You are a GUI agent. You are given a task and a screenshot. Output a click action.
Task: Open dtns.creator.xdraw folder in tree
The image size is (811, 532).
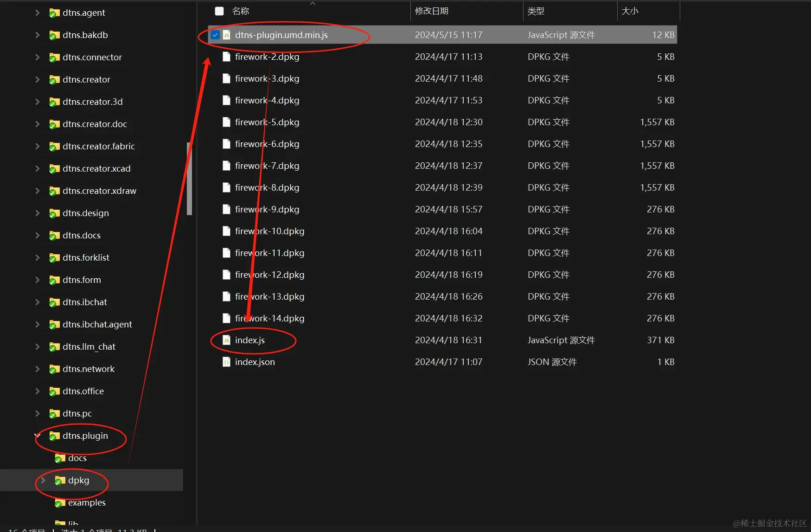(x=100, y=191)
